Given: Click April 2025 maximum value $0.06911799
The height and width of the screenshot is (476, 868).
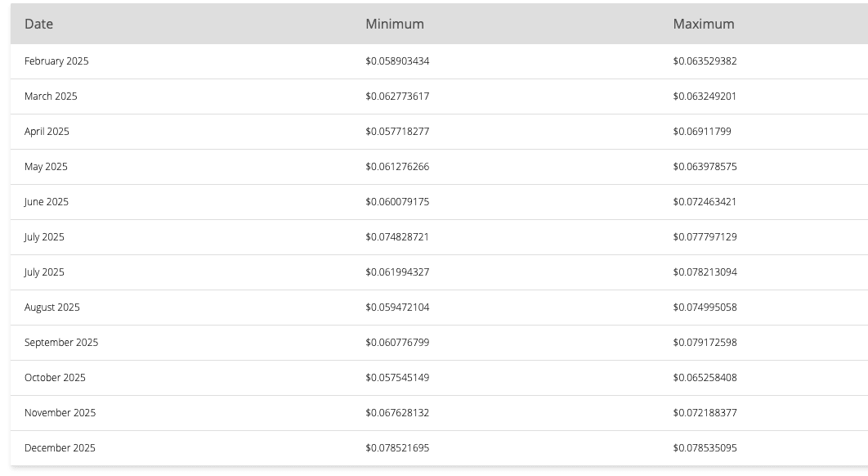Looking at the screenshot, I should 702,132.
